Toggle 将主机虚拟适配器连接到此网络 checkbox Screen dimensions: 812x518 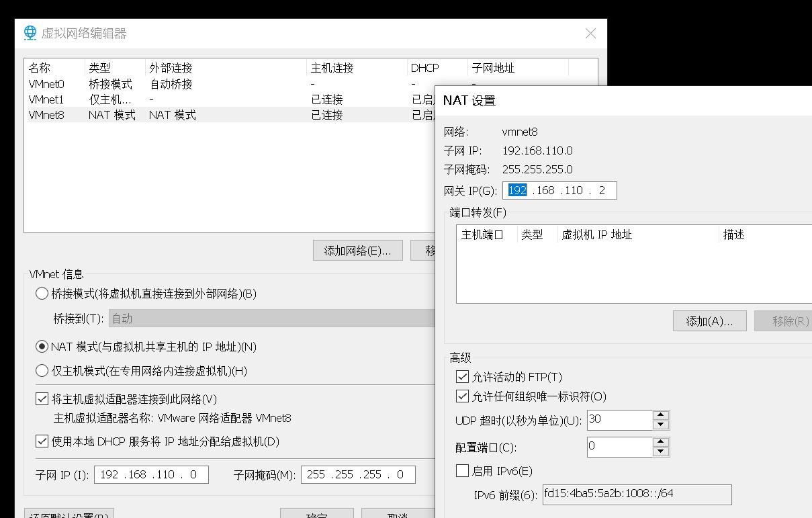coord(42,399)
